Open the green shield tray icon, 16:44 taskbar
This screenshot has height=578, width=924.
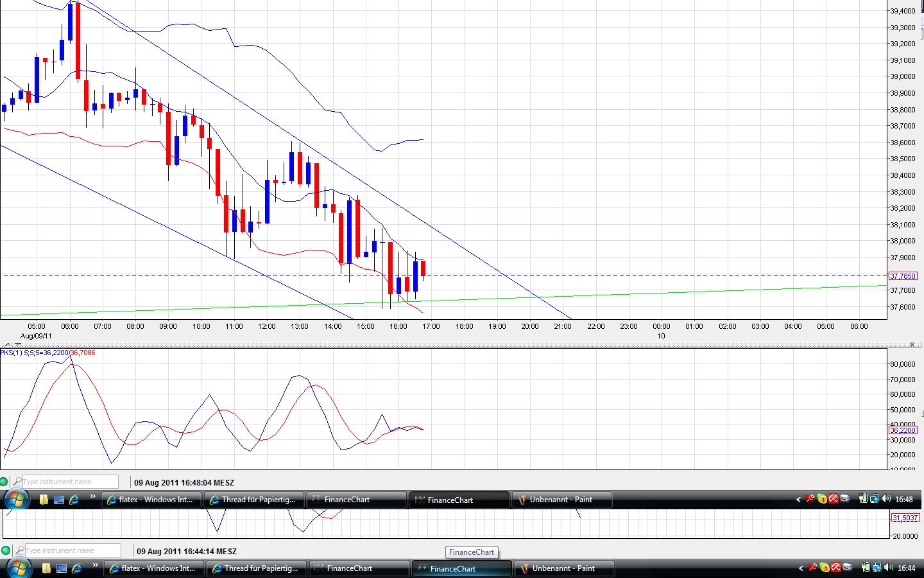click(825, 568)
